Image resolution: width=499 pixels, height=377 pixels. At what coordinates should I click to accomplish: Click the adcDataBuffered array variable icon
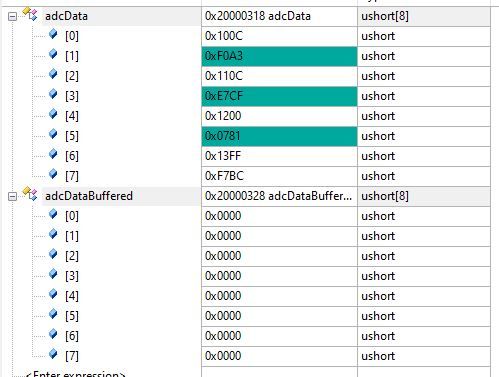coord(31,194)
